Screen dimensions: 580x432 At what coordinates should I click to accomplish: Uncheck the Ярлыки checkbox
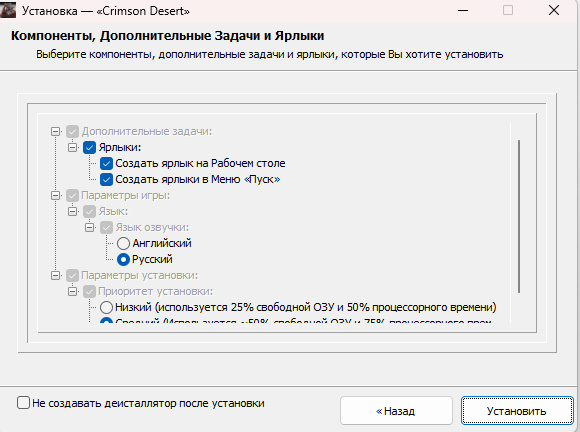(90, 148)
